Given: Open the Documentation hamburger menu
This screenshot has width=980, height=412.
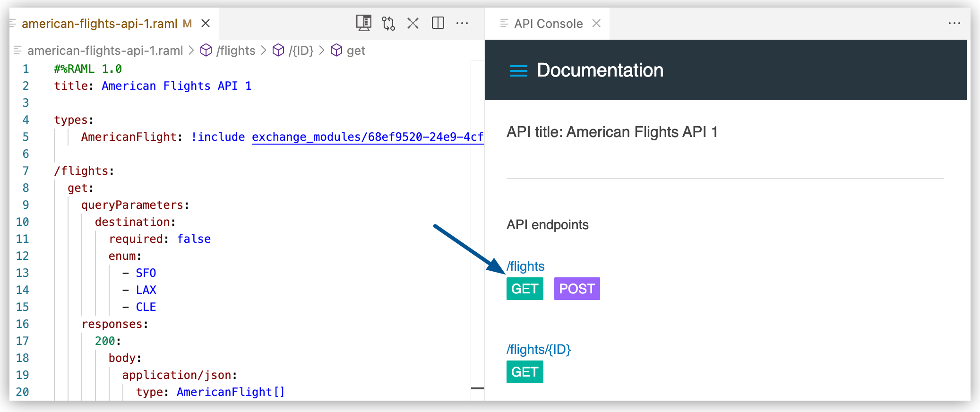Looking at the screenshot, I should tap(519, 71).
